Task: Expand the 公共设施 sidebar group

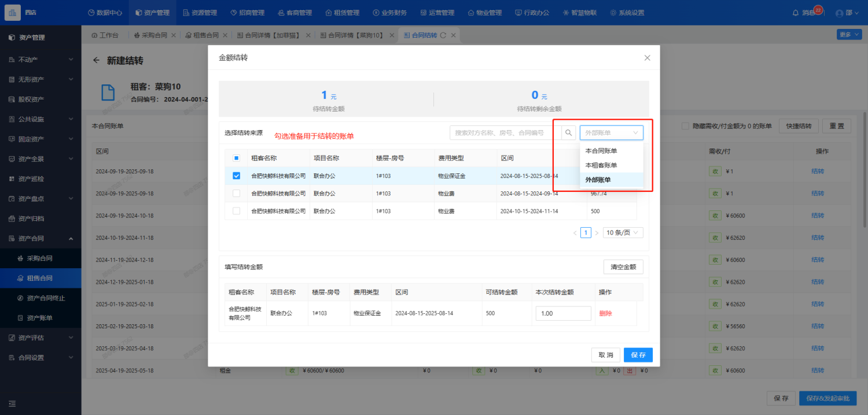Action: click(x=41, y=119)
